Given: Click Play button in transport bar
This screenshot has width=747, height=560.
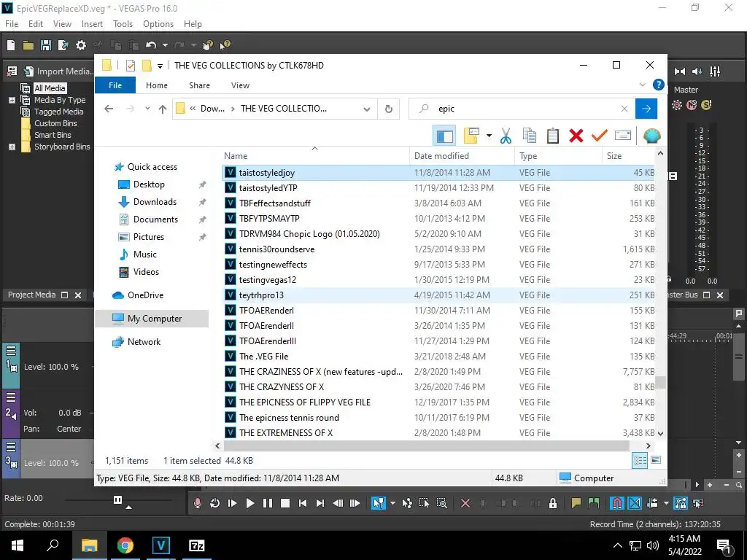Looking at the screenshot, I should (249, 503).
